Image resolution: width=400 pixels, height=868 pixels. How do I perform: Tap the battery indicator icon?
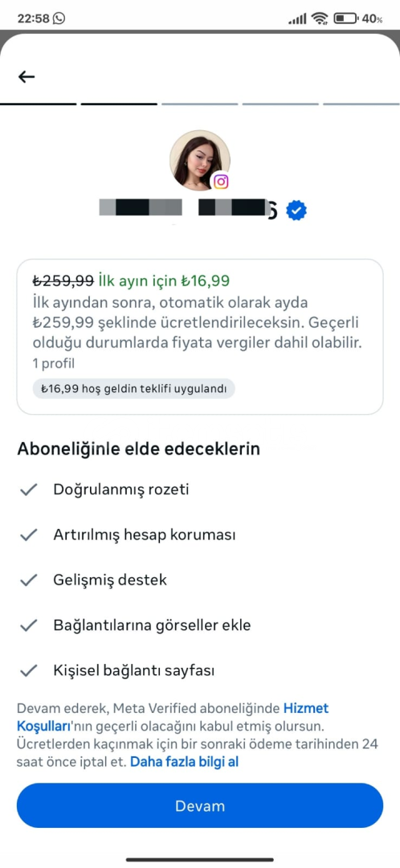coord(346,18)
